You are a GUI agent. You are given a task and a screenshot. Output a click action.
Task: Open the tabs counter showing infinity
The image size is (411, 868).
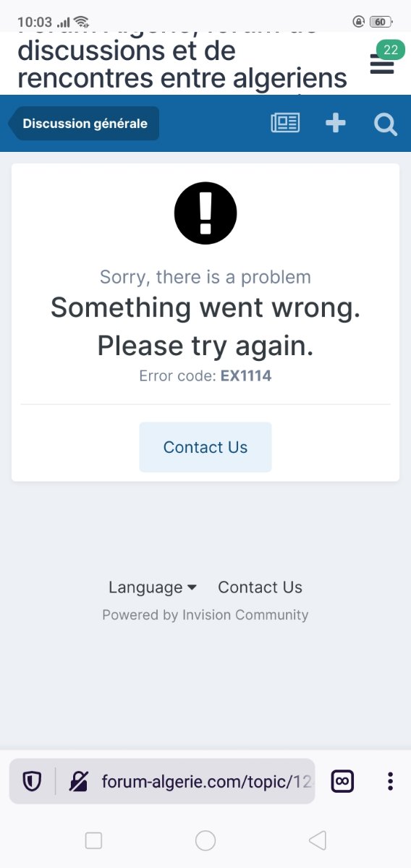343,781
